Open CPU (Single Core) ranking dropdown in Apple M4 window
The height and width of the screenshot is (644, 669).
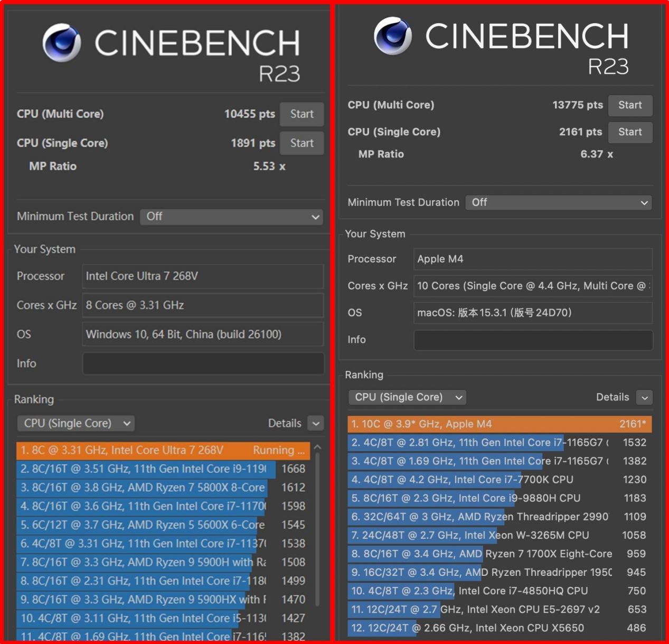click(x=407, y=397)
